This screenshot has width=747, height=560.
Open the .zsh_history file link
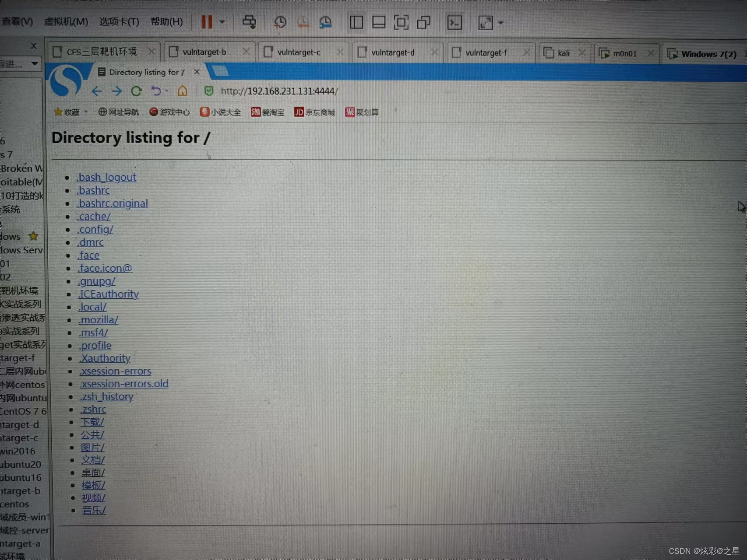[106, 396]
